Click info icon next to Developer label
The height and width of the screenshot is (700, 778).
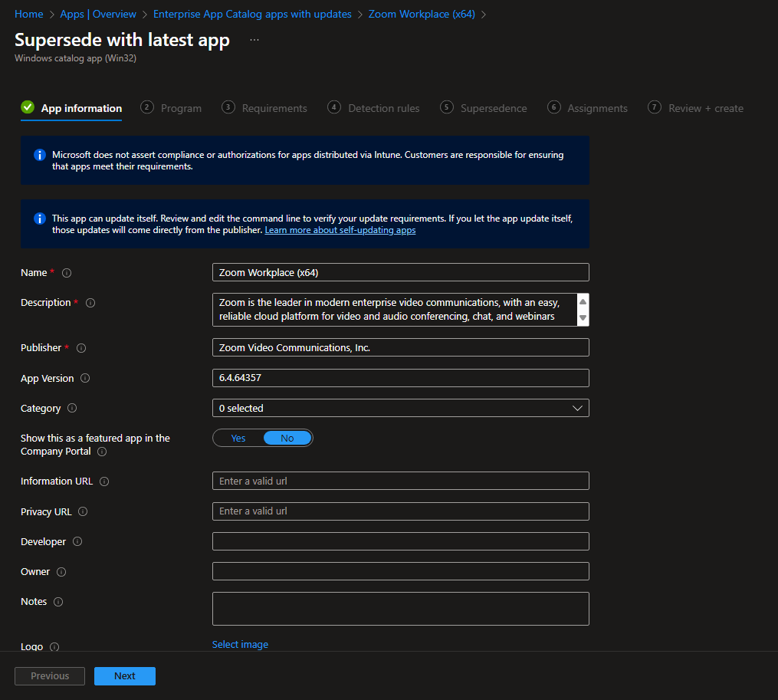tap(77, 541)
